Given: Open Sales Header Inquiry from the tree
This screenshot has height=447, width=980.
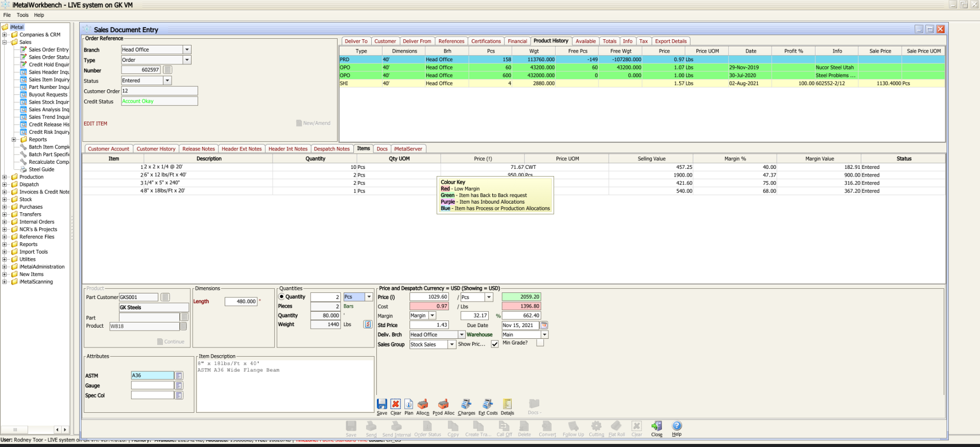Looking at the screenshot, I should [49, 72].
